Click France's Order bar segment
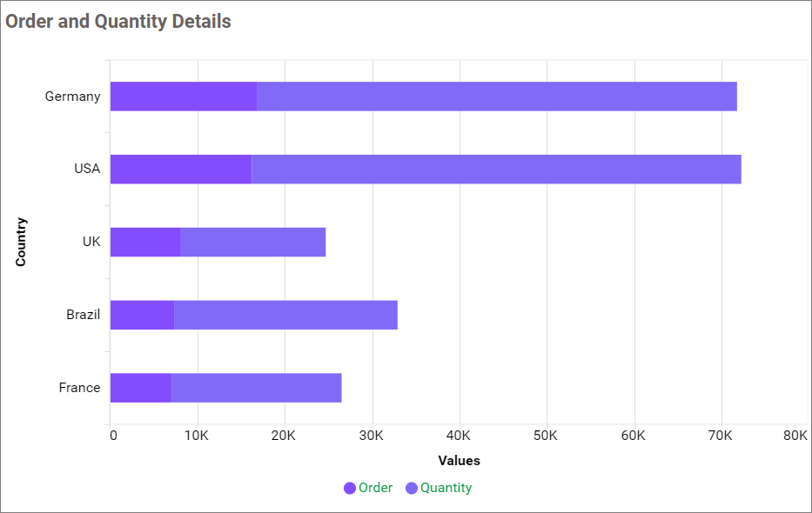 [141, 388]
